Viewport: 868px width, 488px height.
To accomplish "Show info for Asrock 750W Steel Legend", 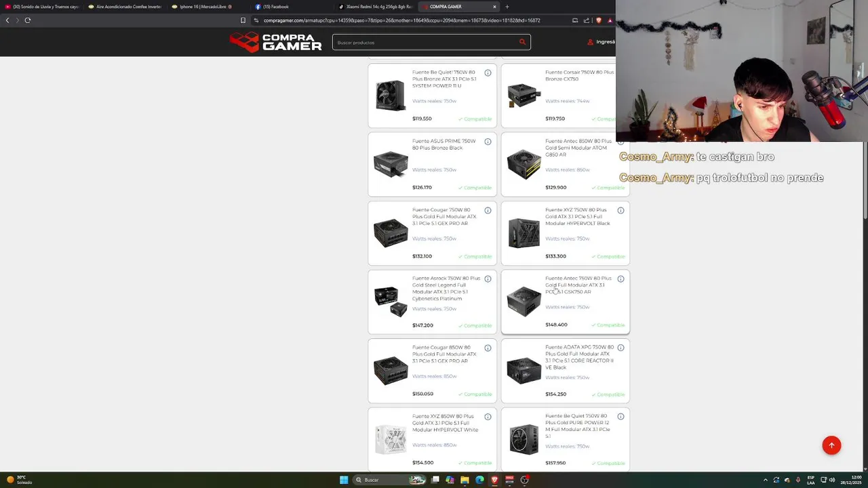I will pyautogui.click(x=488, y=279).
